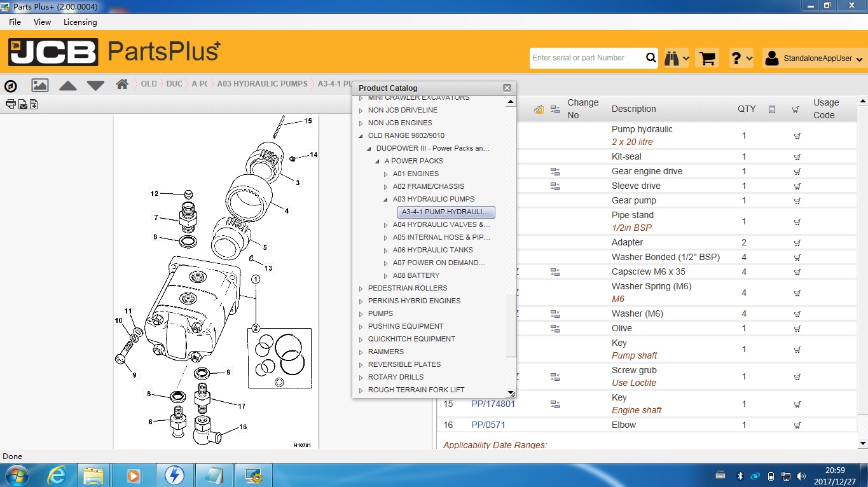This screenshot has height=487, width=868.
Task: Select ROTARY DRILLS tree item
Action: tap(396, 377)
